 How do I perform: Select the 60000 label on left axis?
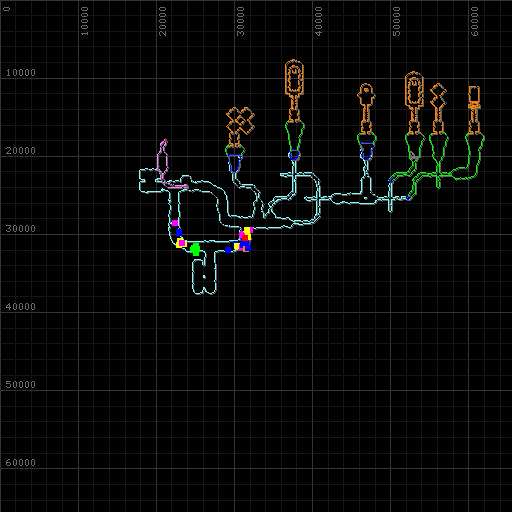[20, 462]
